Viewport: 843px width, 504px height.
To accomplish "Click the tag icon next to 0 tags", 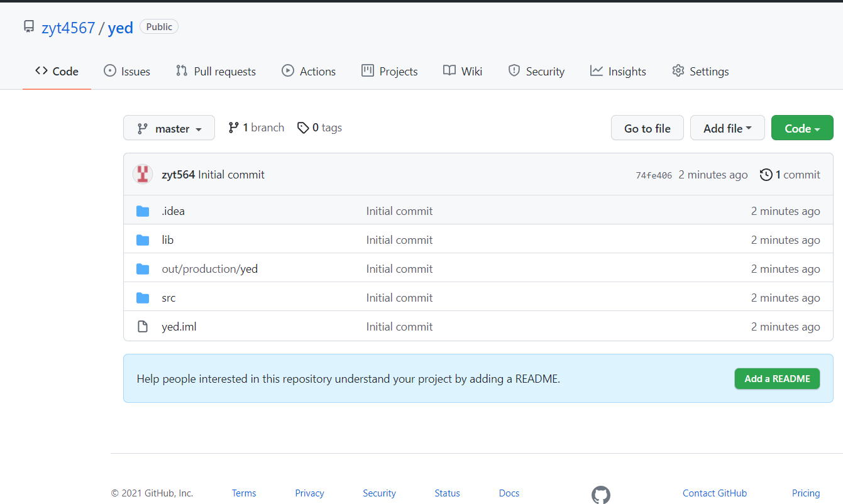I will 303,128.
